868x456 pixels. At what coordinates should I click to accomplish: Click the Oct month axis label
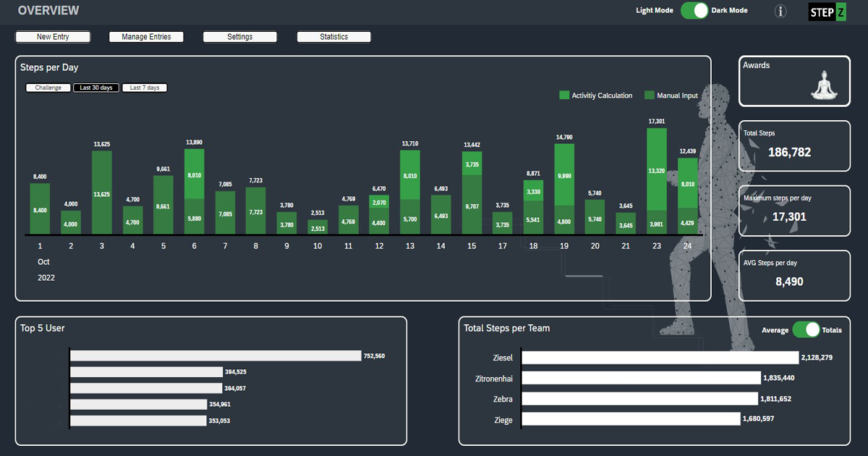point(43,262)
